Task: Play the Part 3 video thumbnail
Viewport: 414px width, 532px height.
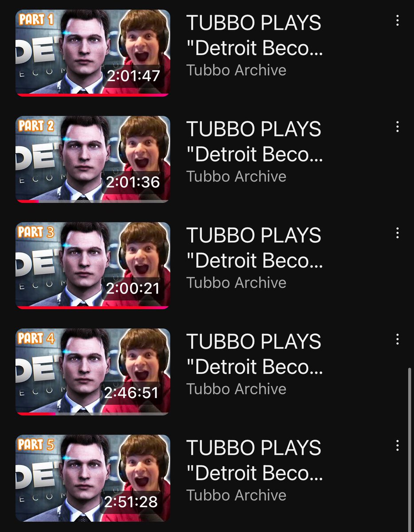Action: click(93, 266)
